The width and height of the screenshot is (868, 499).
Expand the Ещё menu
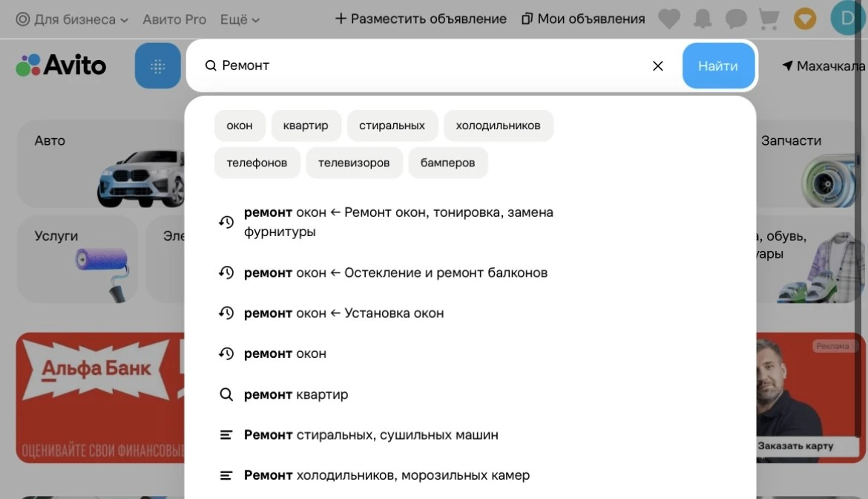coord(240,19)
